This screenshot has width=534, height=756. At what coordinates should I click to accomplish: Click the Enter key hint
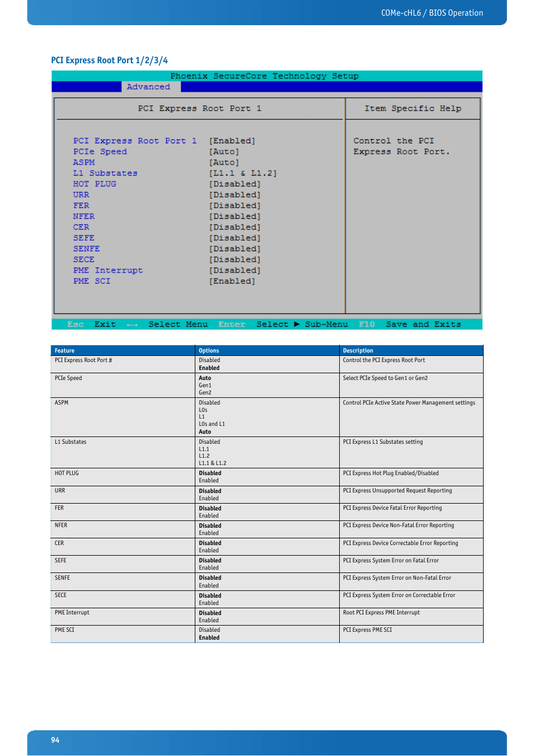[232, 325]
